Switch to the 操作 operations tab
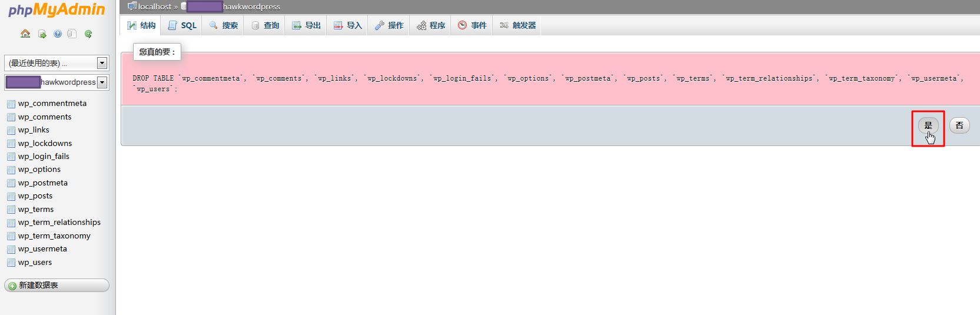This screenshot has width=980, height=315. [x=389, y=25]
